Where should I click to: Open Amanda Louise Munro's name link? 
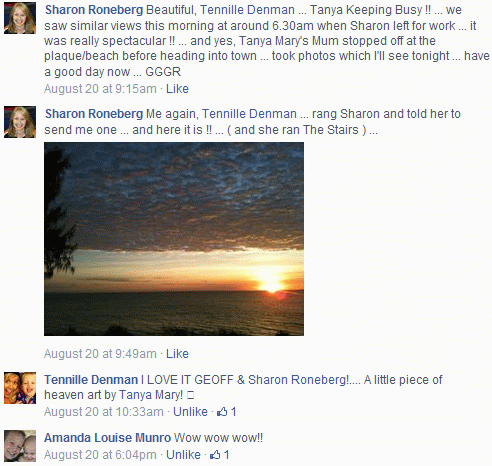tap(107, 438)
